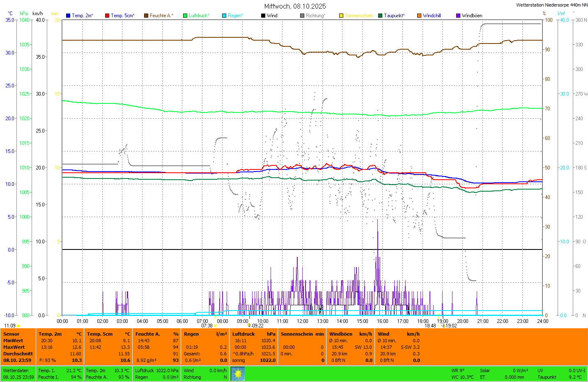Click the sunrise marker at 07:38
Image resolution: width=588 pixels, height=382 pixels.
pos(215,326)
